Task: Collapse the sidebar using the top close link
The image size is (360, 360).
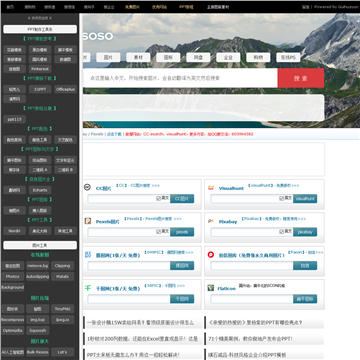Action: click(40, 18)
